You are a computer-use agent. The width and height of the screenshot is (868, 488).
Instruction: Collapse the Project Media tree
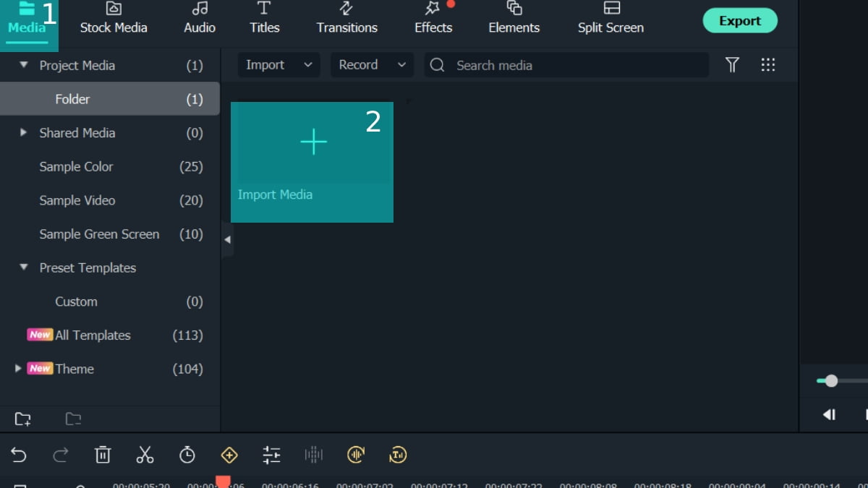pyautogui.click(x=24, y=65)
